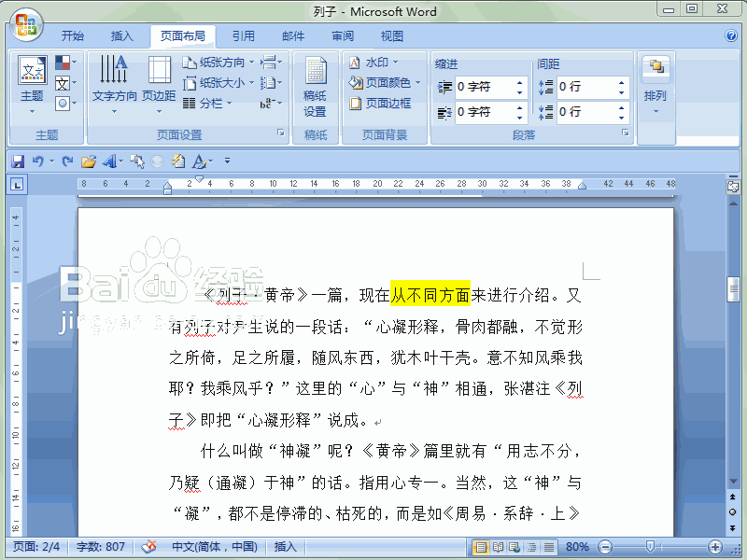Click the Quick Styles icon in toolbar
Viewport: 747px width, 560px height.
pos(110,161)
